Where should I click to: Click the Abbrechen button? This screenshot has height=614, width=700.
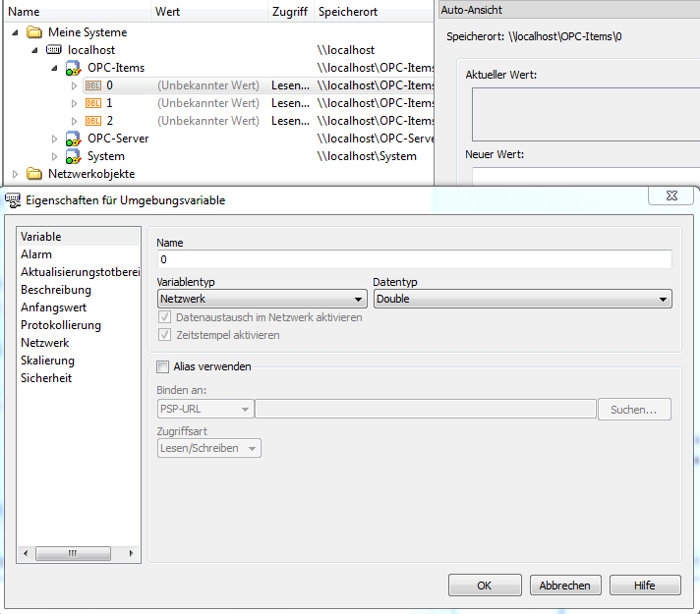[565, 585]
